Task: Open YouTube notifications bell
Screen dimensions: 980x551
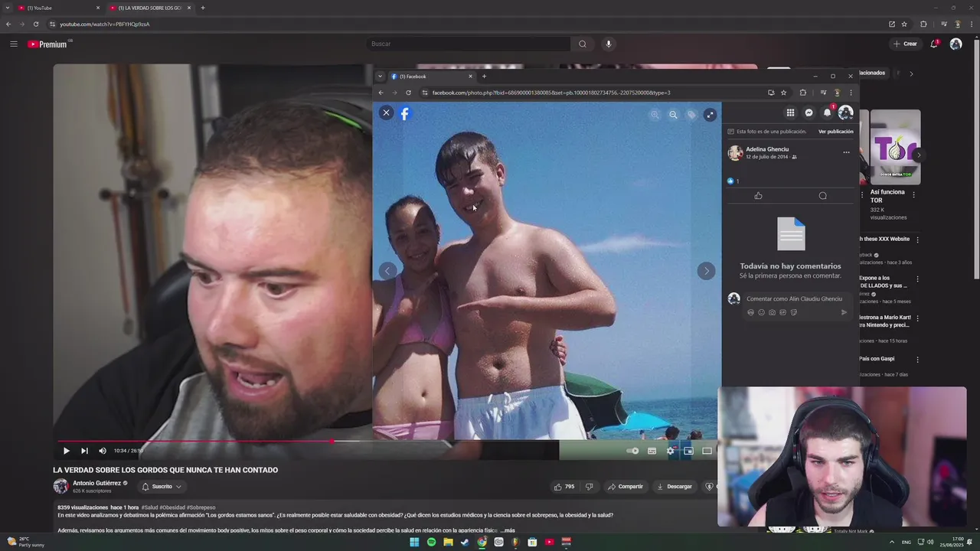Action: [934, 44]
